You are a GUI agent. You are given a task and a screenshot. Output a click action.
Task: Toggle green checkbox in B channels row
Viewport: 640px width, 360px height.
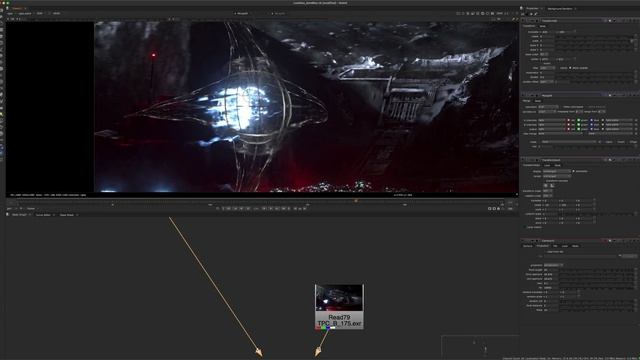(579, 125)
